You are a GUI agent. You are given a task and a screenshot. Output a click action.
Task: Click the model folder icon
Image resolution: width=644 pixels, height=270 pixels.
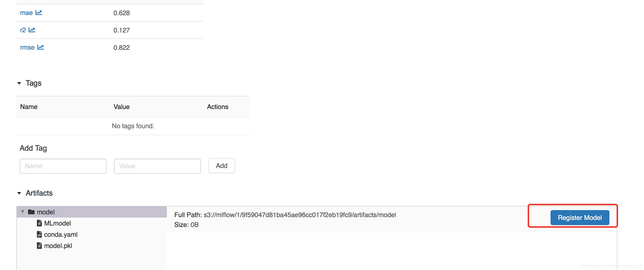coord(33,212)
